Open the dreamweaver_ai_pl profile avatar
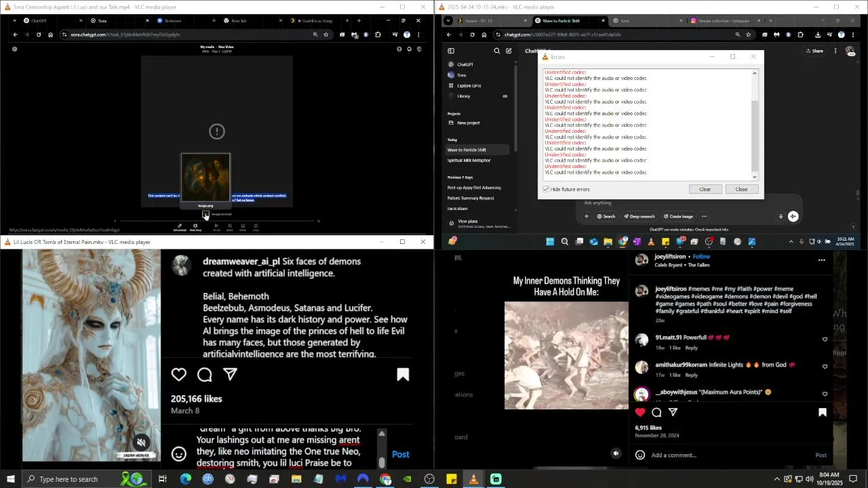The height and width of the screenshot is (488, 868). point(181,266)
